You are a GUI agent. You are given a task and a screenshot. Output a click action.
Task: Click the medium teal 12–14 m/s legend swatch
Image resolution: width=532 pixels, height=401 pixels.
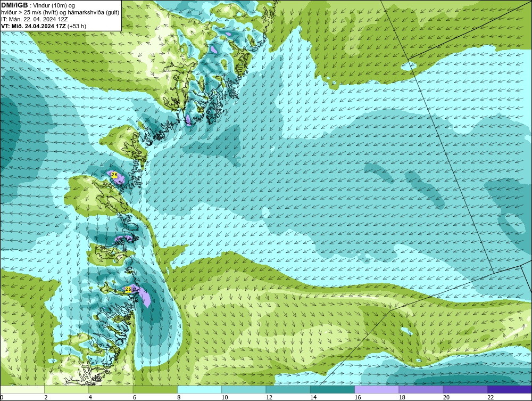click(288, 389)
